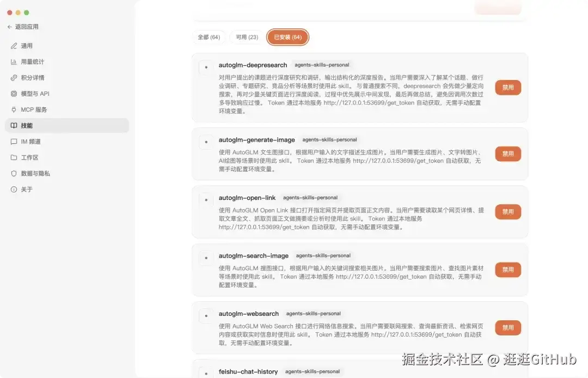588x378 pixels.
Task: Select the 通用 pencil icon in sidebar
Action: pyautogui.click(x=14, y=46)
